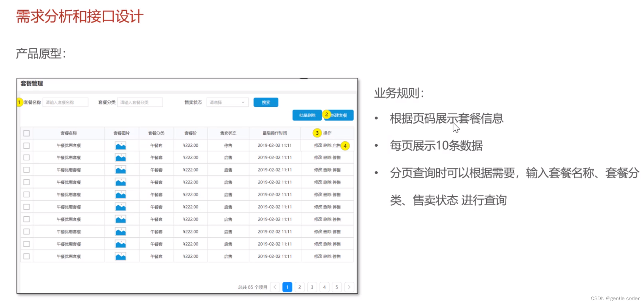Select page 1 in the pagination

tap(287, 287)
